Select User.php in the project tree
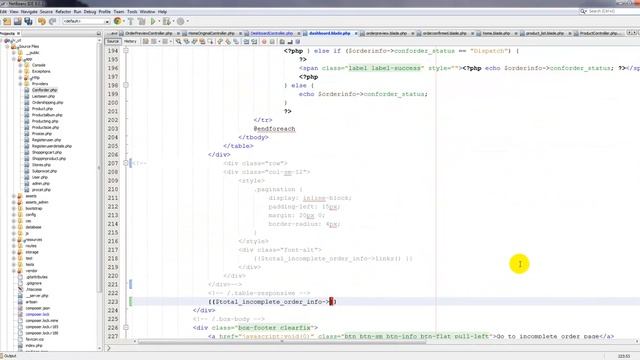This screenshot has height=360, width=640. click(x=40, y=178)
